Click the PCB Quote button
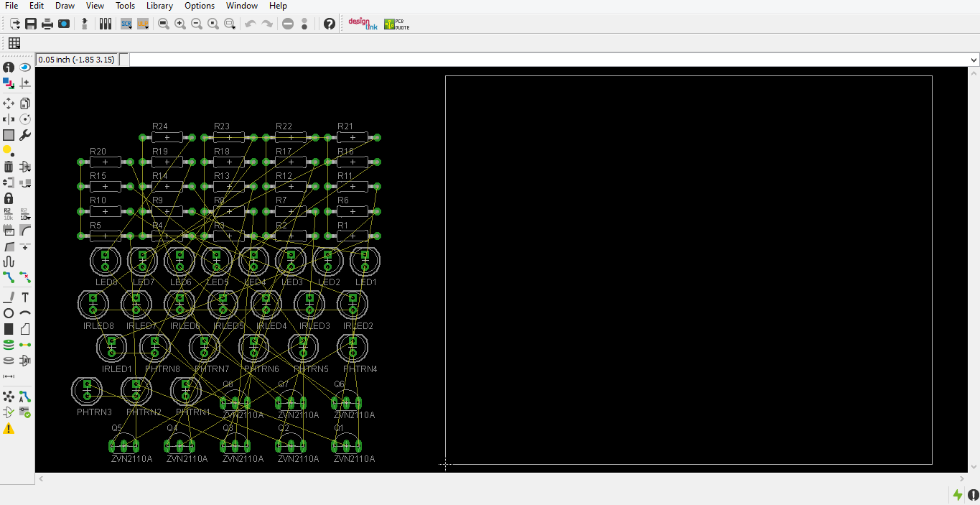 (396, 24)
